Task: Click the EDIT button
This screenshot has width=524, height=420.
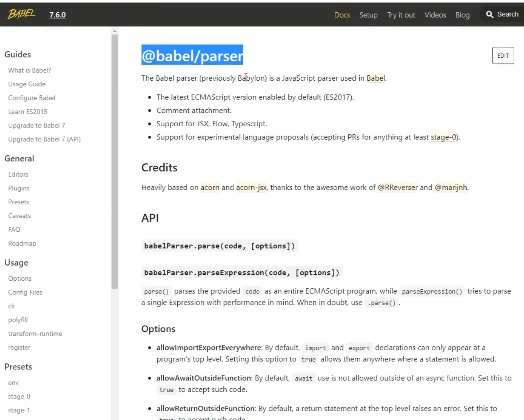Action: pos(503,56)
